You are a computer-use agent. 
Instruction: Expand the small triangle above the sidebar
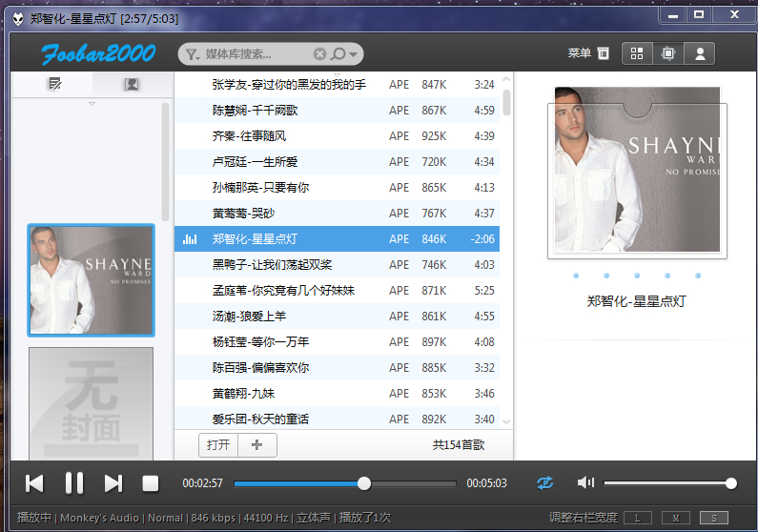coord(92,103)
